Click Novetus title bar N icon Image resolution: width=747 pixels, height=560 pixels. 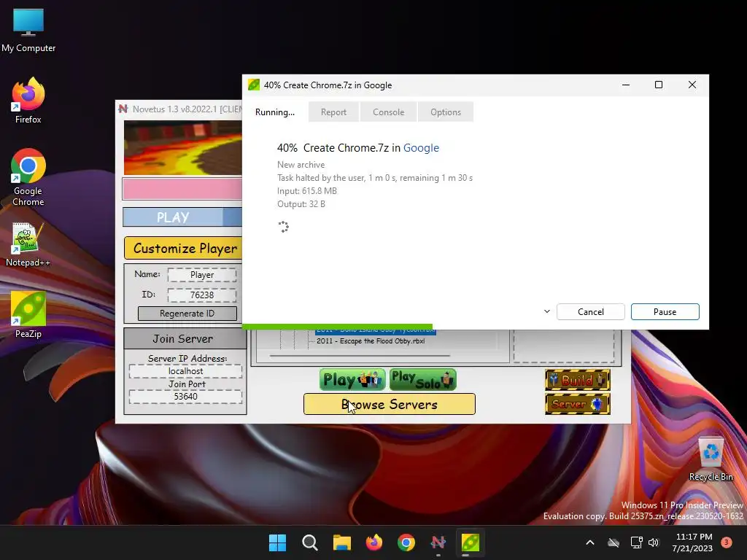tap(123, 109)
